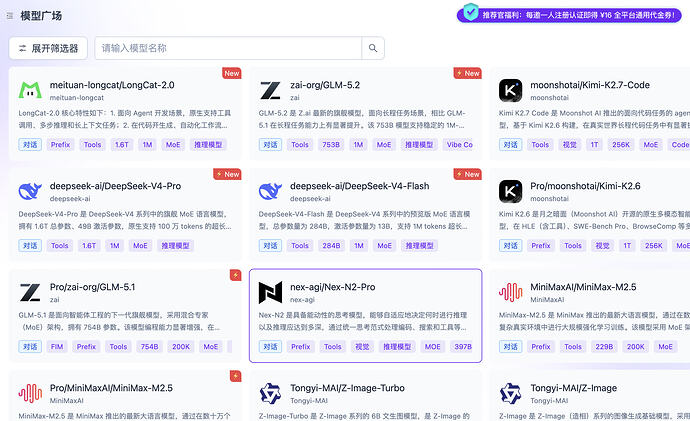Click the 753B tag on GLM-5.2 card

331,145
